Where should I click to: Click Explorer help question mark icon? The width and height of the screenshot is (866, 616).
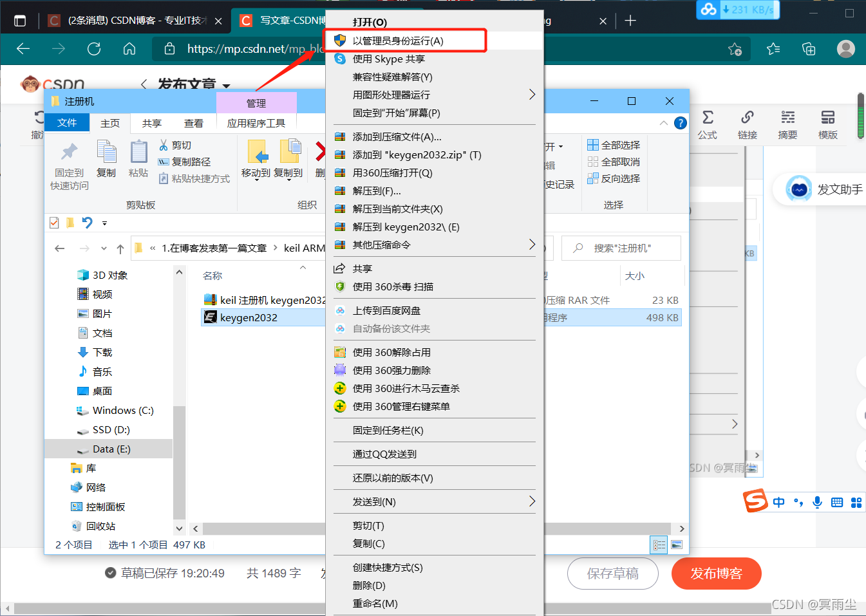680,123
